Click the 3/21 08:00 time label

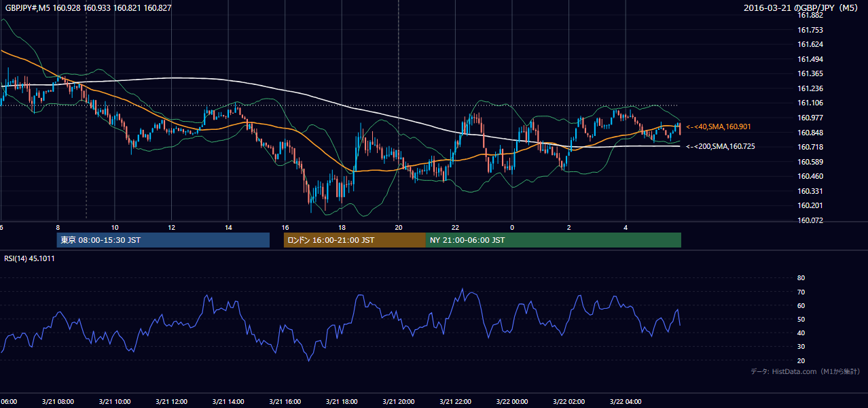pos(58,402)
